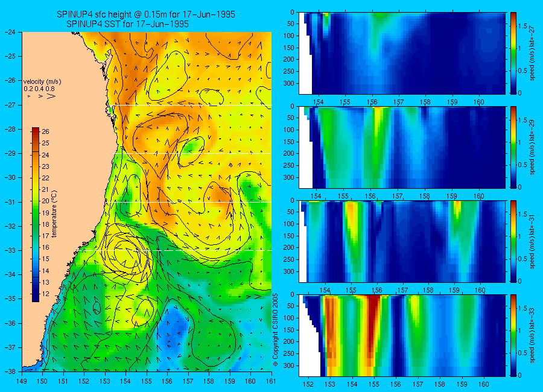The width and height of the screenshot is (543, 392).
Task: Click the subtitle 'SPINUP4 SST for 17-Jun-1995'
Action: click(127, 24)
